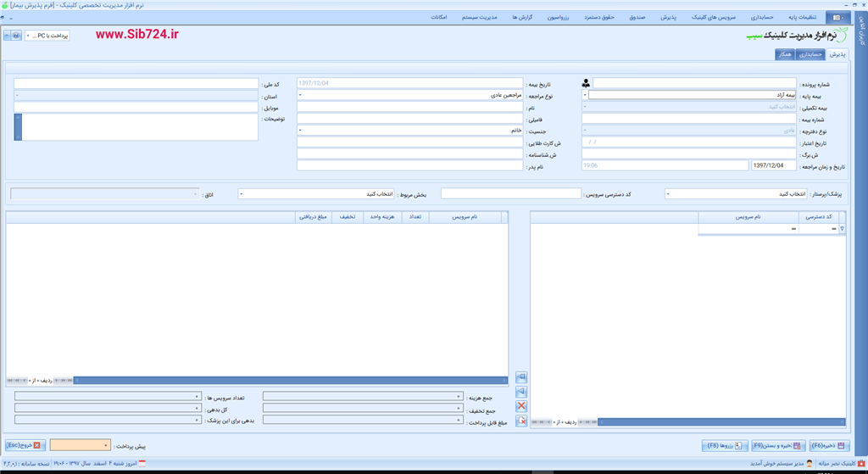This screenshot has width=868, height=474.
Task: Click the clear list document icon
Action: coord(521,421)
